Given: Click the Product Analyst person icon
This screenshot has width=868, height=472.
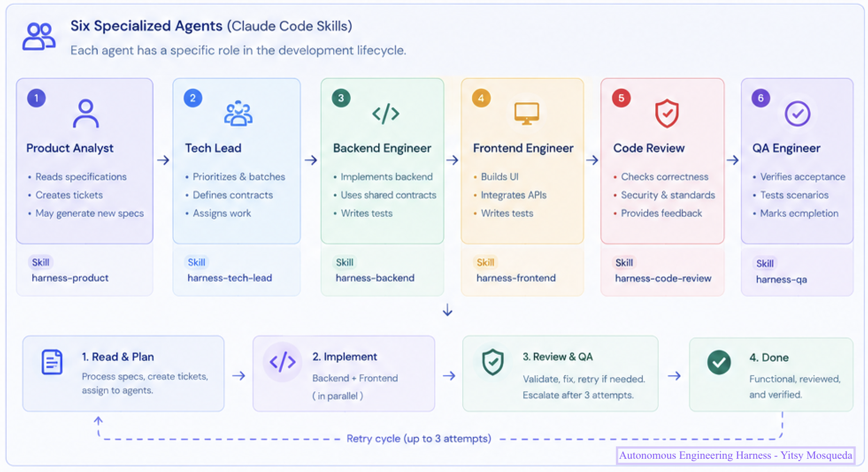Looking at the screenshot, I should [86, 114].
